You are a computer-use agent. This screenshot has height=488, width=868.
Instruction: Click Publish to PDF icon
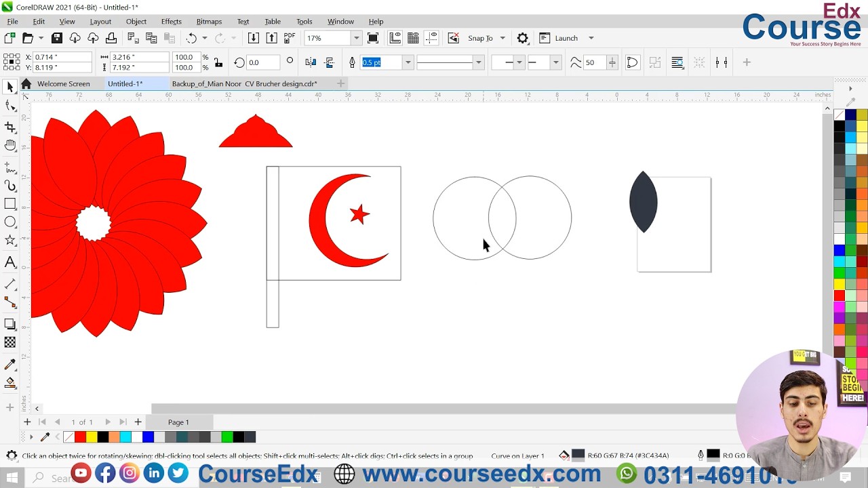pos(290,38)
